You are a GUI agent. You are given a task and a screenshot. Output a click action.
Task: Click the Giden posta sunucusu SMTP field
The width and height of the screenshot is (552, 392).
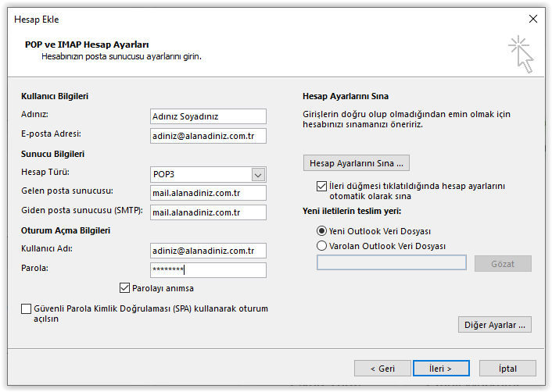tap(208, 212)
